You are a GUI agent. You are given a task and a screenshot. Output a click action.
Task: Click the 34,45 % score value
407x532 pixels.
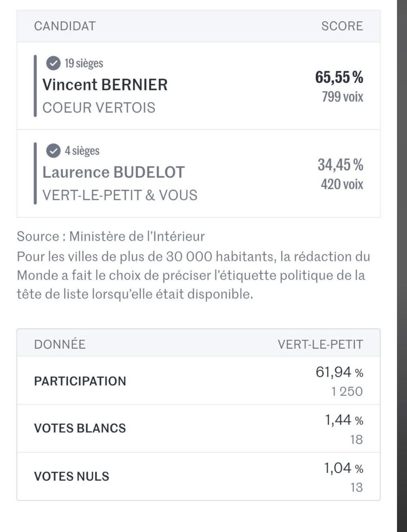coord(340,165)
